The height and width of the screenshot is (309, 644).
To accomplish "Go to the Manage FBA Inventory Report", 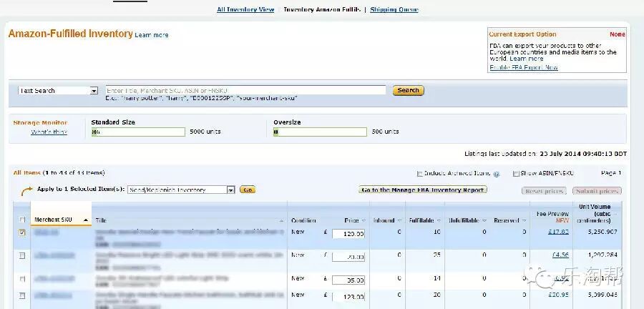I will tap(423, 190).
